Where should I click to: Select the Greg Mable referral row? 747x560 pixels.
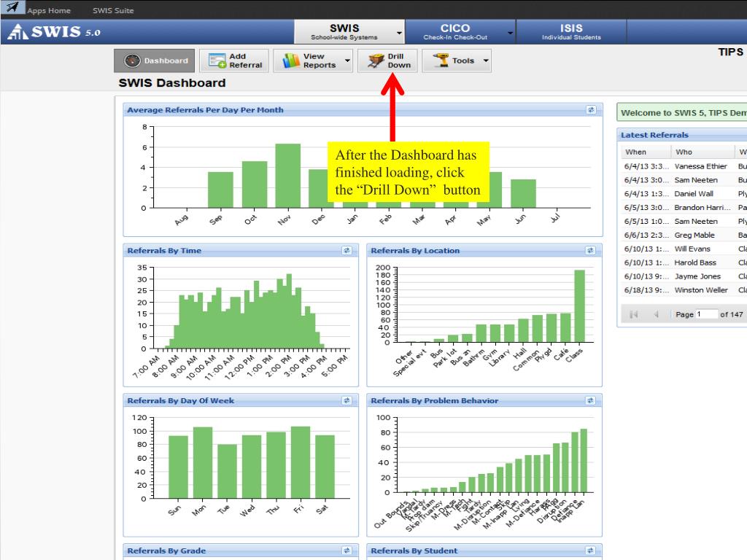tap(684, 236)
